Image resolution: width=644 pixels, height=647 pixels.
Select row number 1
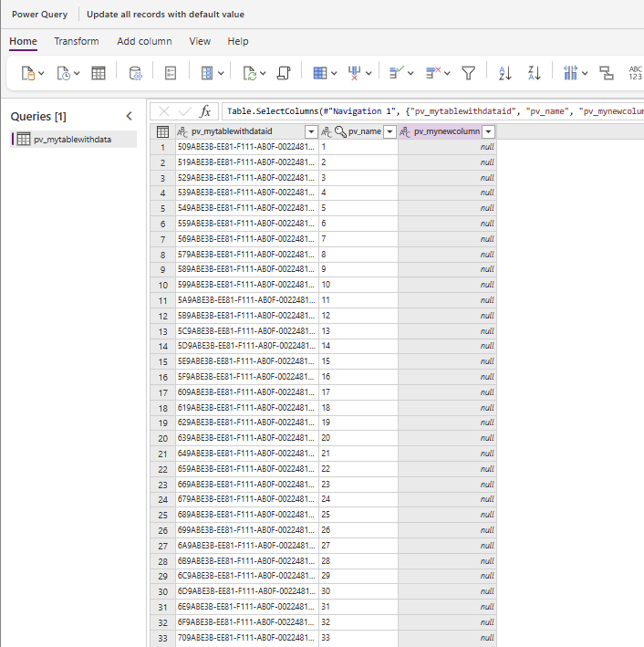(x=162, y=147)
